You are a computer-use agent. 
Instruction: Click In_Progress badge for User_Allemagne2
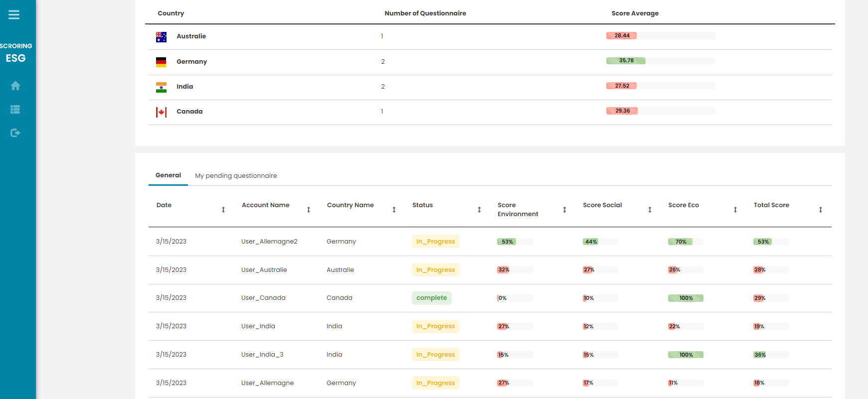435,242
